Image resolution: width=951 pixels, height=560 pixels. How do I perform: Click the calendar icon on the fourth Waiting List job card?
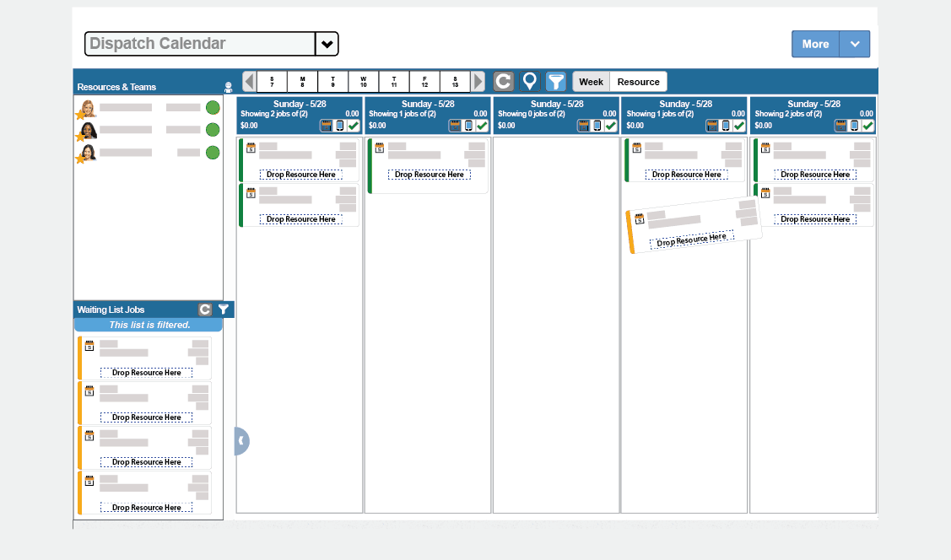tap(89, 481)
